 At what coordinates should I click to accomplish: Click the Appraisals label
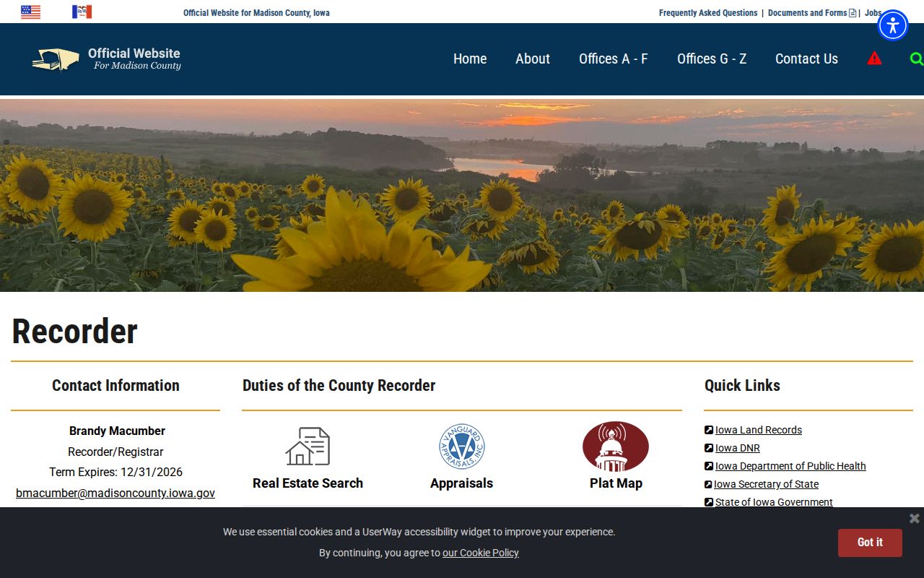(x=462, y=483)
